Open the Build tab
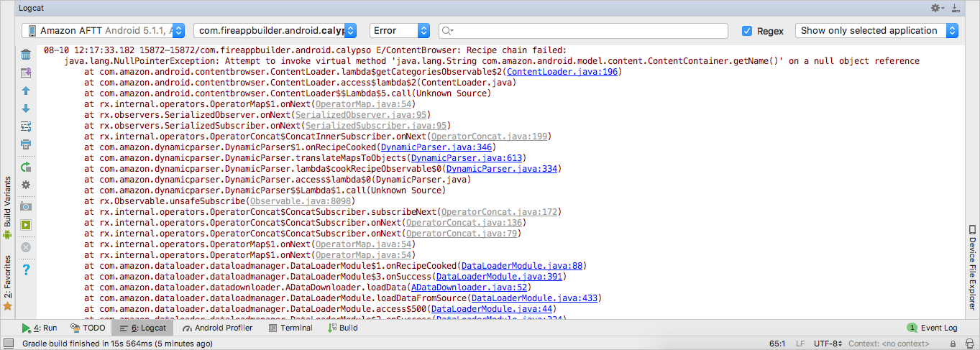The width and height of the screenshot is (980, 350). pyautogui.click(x=343, y=328)
